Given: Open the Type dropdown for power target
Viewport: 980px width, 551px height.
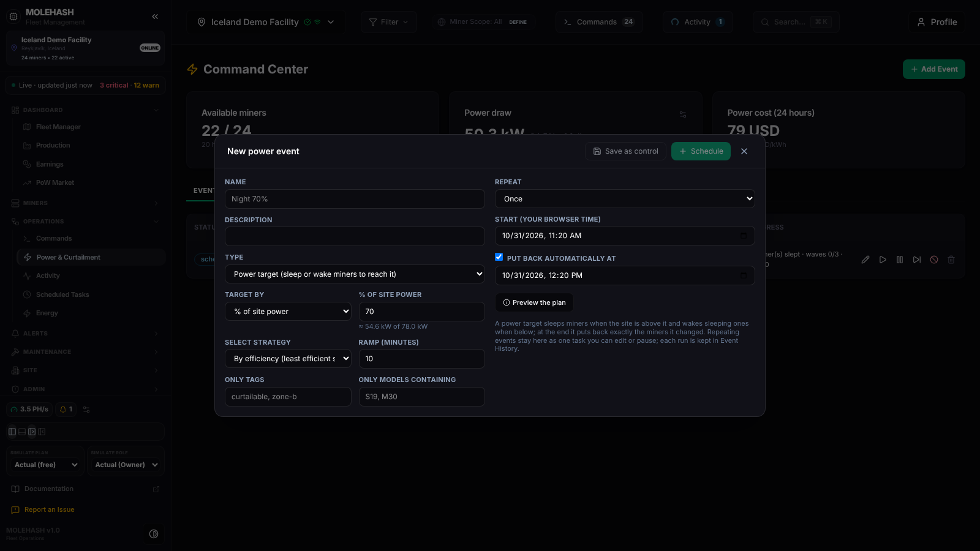Looking at the screenshot, I should 355,274.
